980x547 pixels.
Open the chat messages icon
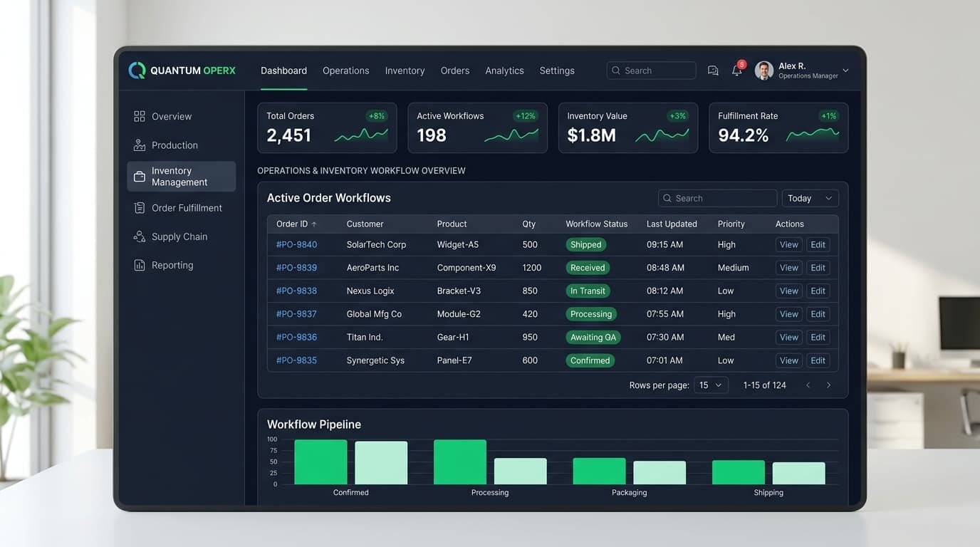point(713,71)
